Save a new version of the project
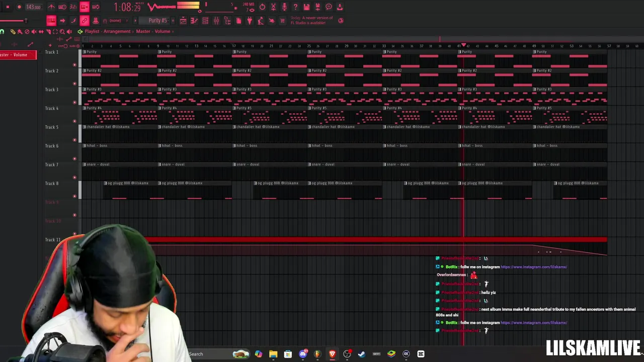 [317, 7]
